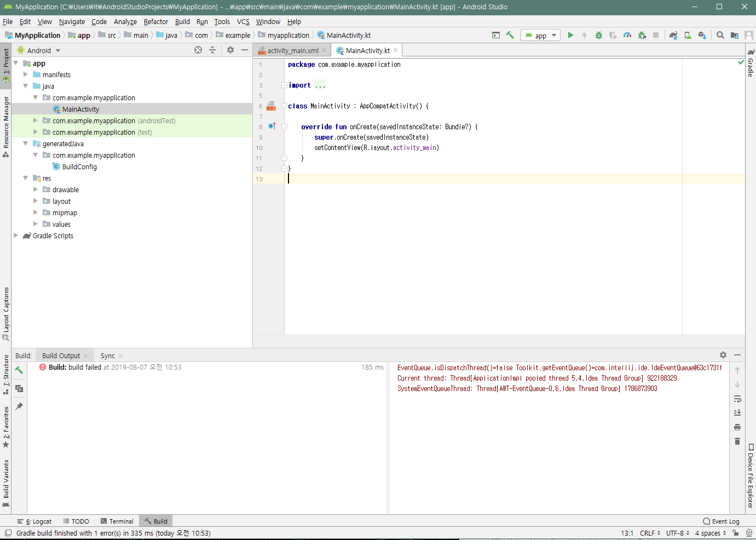Click Attach debugger to Android process icon
The height and width of the screenshot is (540, 756).
point(642,35)
